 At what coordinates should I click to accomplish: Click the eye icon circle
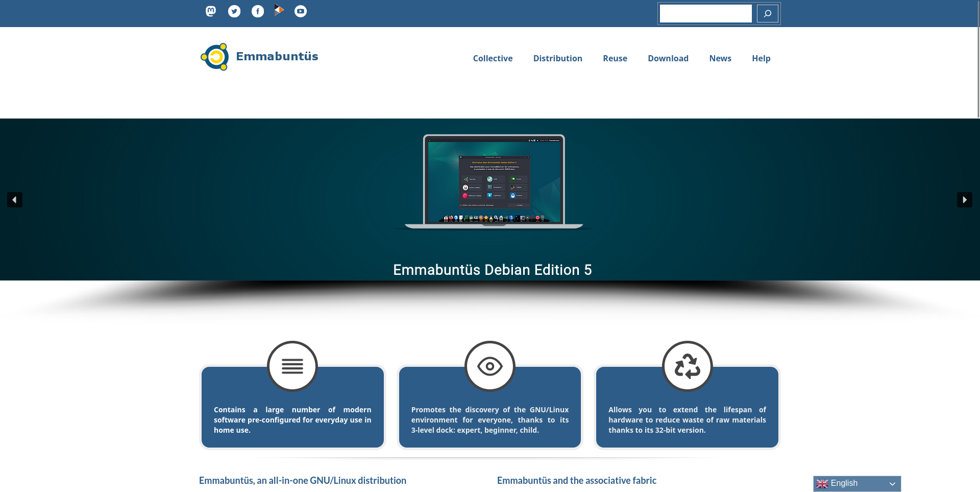click(x=489, y=366)
